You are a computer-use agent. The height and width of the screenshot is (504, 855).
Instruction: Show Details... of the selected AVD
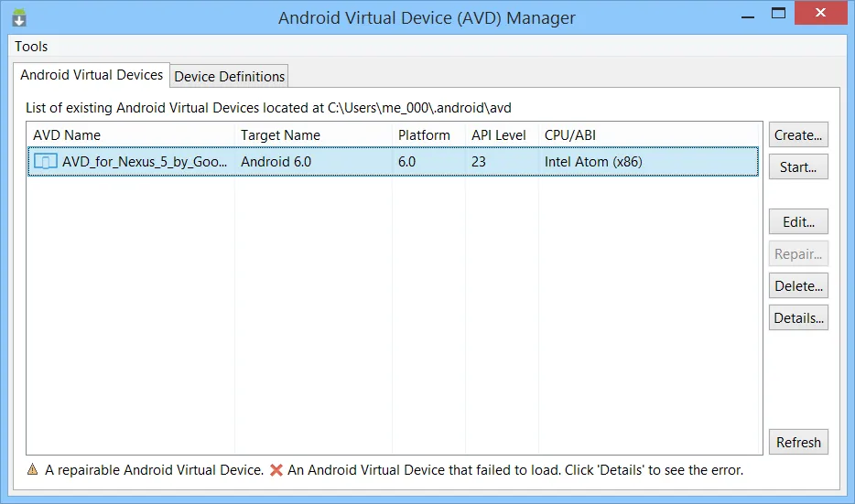pyautogui.click(x=798, y=317)
